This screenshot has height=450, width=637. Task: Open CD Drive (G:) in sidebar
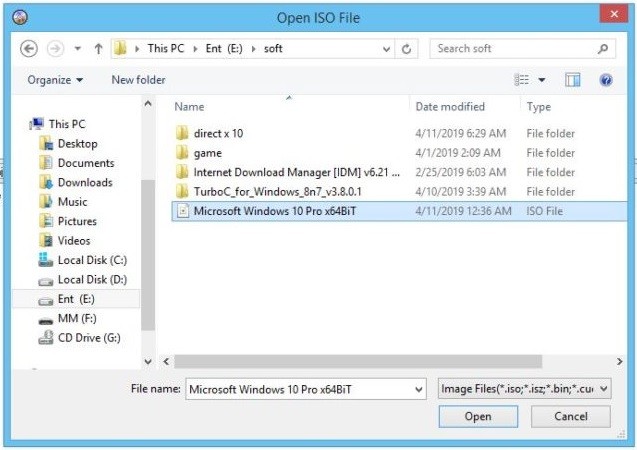79,338
